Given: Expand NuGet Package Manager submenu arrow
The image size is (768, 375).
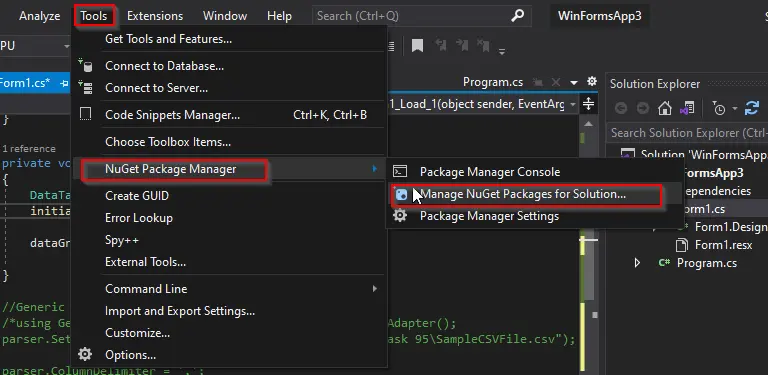Looking at the screenshot, I should [375, 169].
